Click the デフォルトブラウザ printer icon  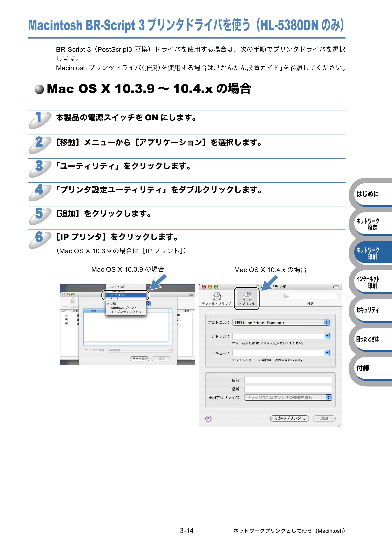[x=217, y=297]
